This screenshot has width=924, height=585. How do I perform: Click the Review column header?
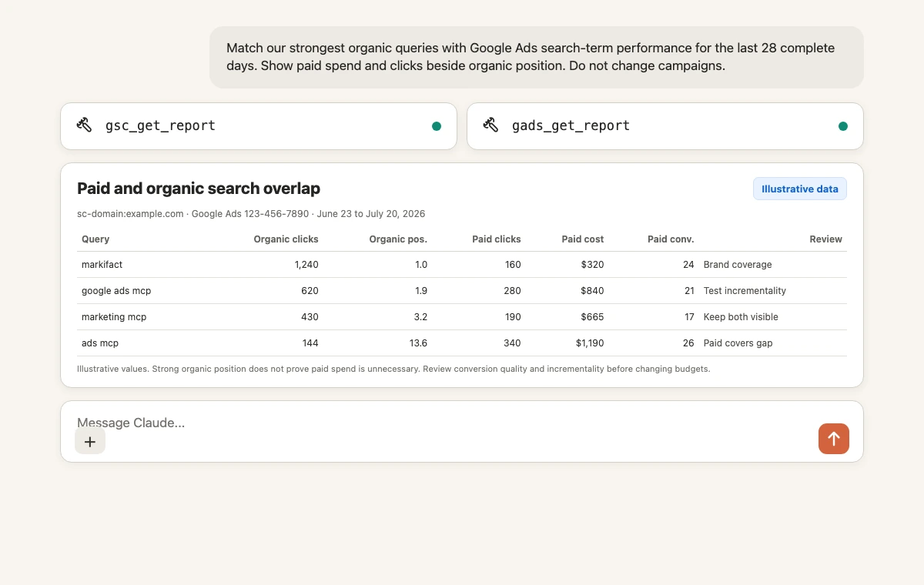pyautogui.click(x=825, y=239)
